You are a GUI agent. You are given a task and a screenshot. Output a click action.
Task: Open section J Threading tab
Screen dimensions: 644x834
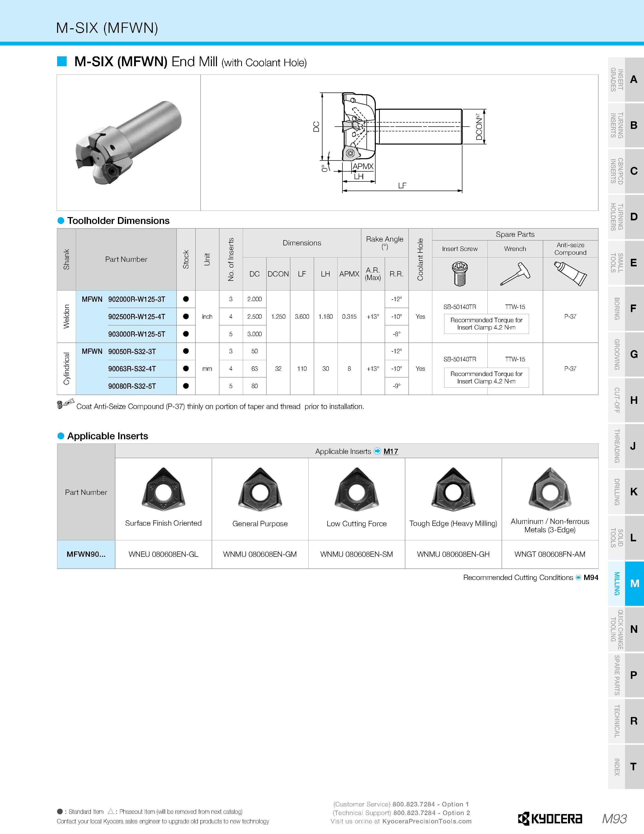[626, 446]
